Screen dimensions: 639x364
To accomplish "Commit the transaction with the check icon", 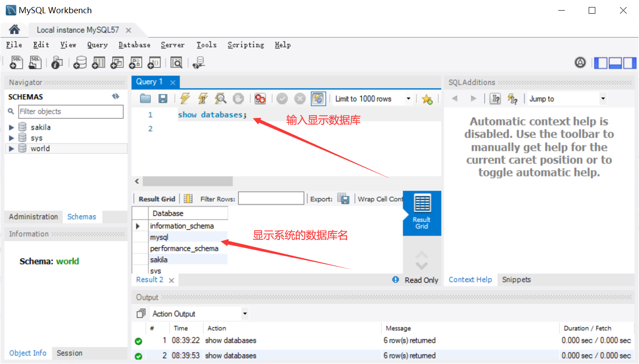I will tap(282, 99).
